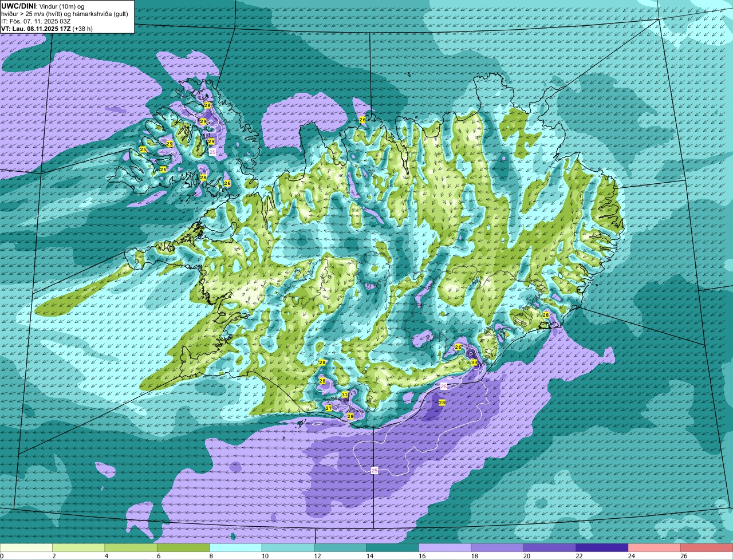This screenshot has width=733, height=560.
Task: Click the yellow "33" max gust label
Action: tap(474, 362)
